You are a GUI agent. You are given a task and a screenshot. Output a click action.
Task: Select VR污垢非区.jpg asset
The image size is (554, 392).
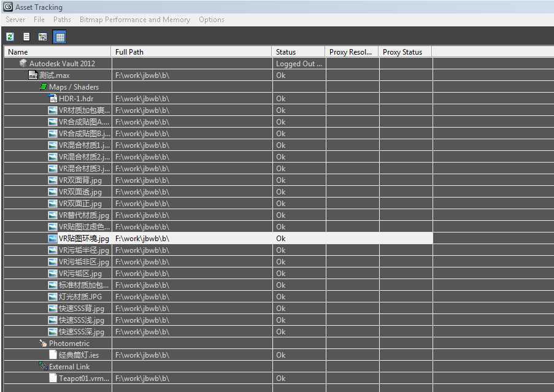tap(218, 262)
